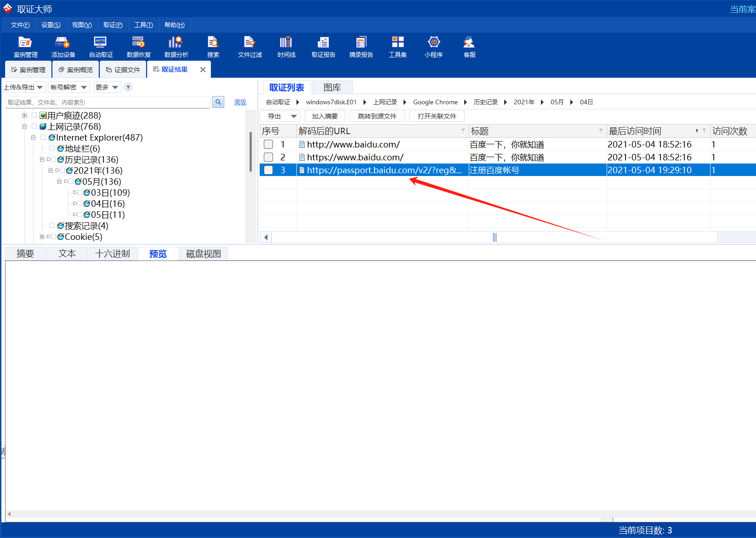This screenshot has height=538, width=756.
Task: Start 自动取证 automatic forensics
Action: pyautogui.click(x=101, y=47)
